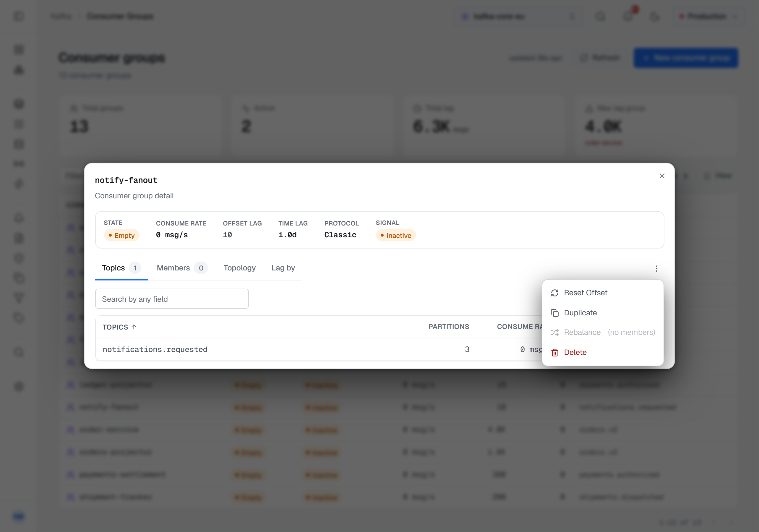Click the Reset Offset refresh icon
Screen dimensions: 759x532
pos(555,293)
